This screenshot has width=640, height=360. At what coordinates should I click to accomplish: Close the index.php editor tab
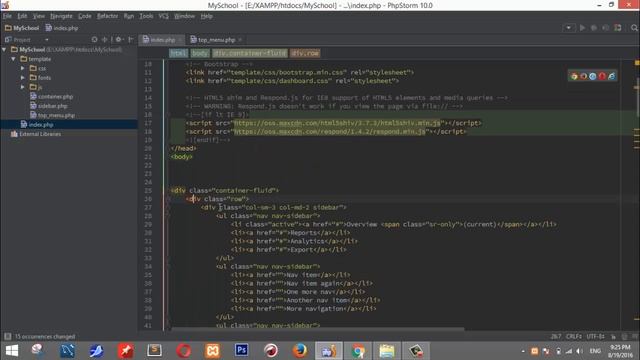(x=180, y=40)
